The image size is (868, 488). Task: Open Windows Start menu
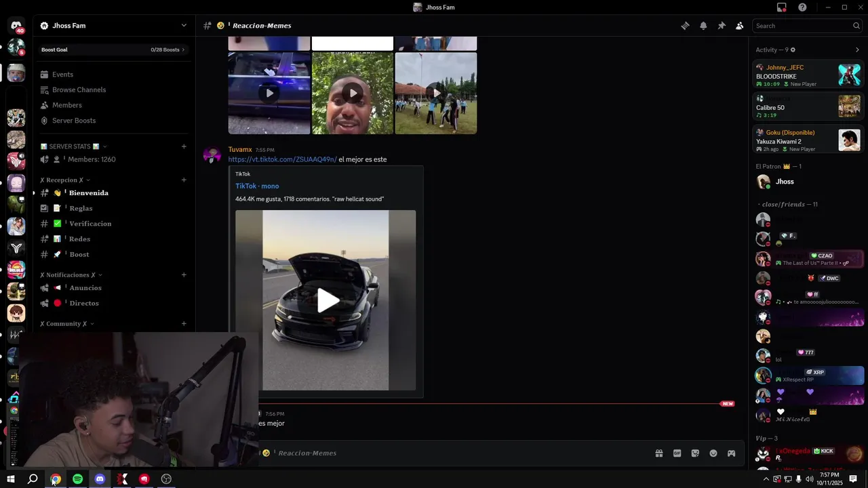[10, 479]
